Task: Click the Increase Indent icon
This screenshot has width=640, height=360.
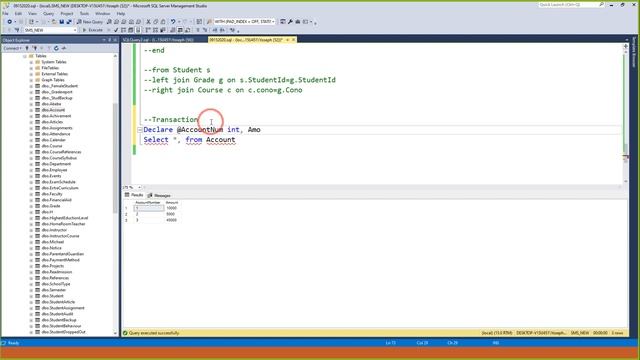Action: [x=222, y=30]
